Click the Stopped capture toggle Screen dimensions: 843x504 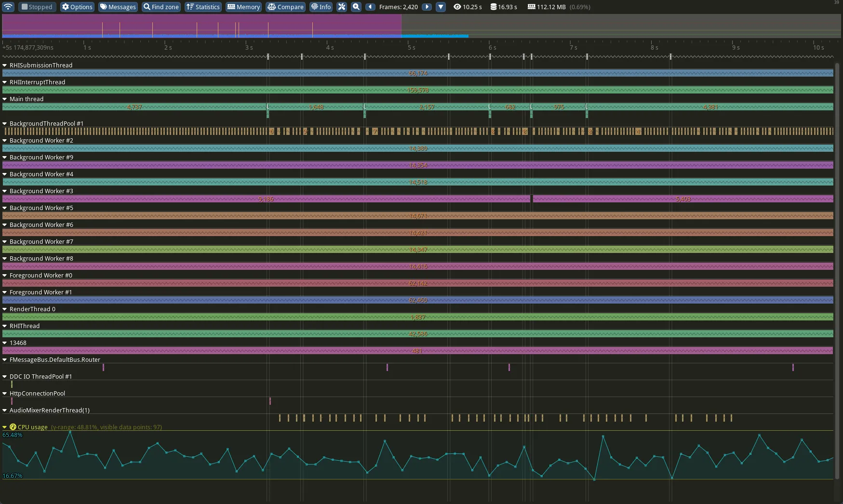[37, 7]
